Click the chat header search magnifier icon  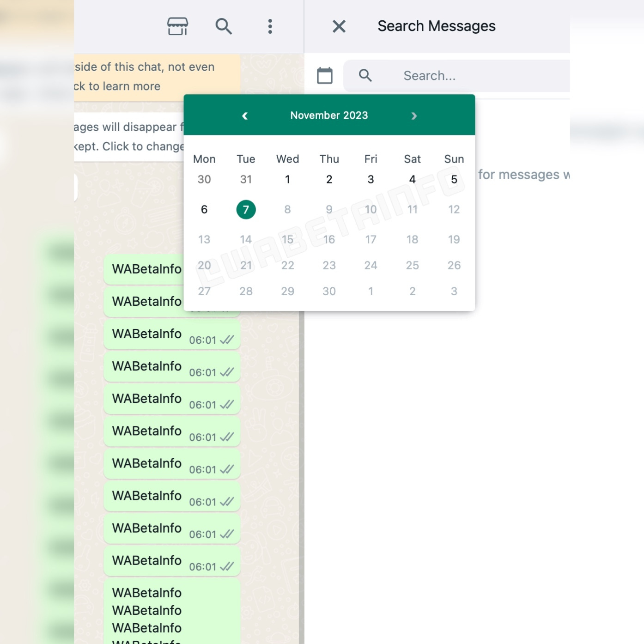[x=224, y=26]
